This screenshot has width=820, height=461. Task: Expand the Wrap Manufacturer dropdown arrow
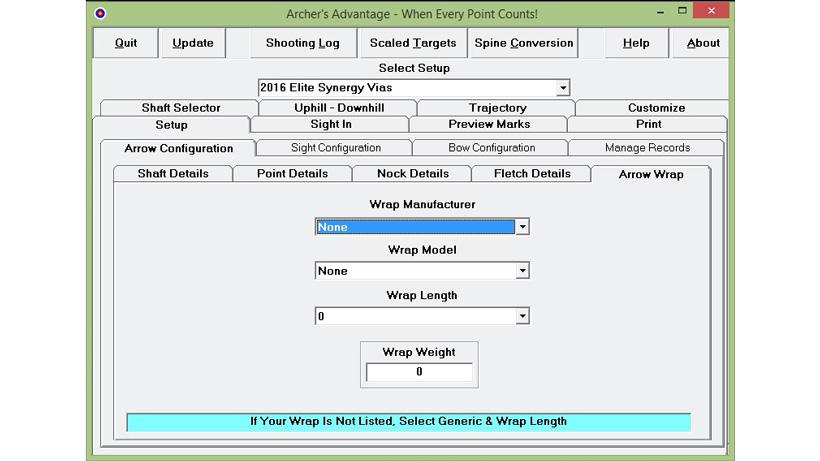(x=522, y=227)
